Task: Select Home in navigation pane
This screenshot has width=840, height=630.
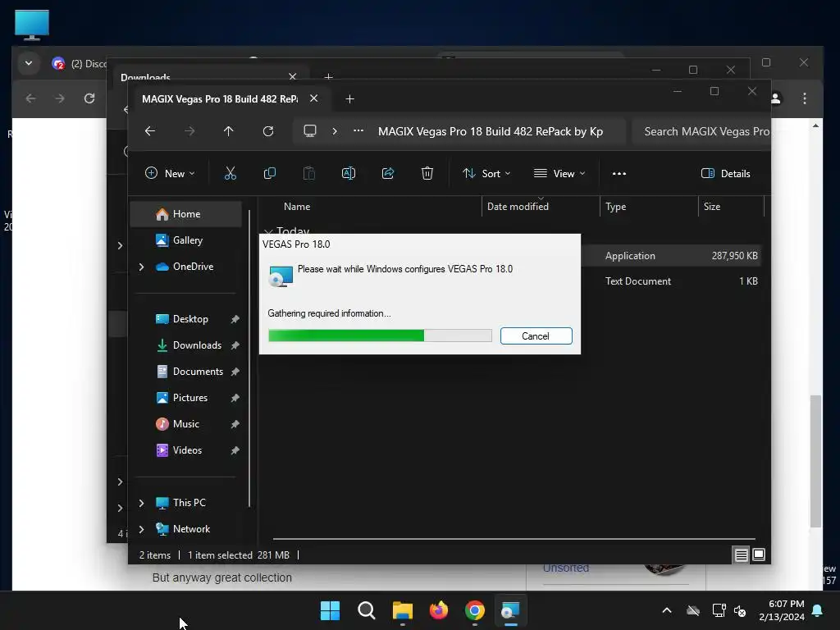Action: [186, 214]
